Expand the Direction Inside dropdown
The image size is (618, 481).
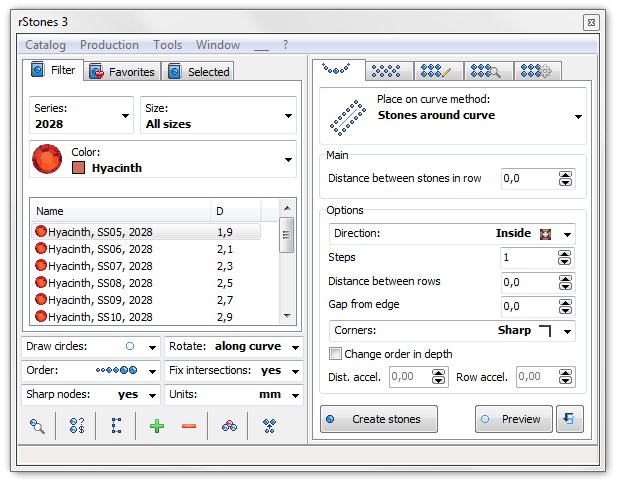[x=567, y=235]
